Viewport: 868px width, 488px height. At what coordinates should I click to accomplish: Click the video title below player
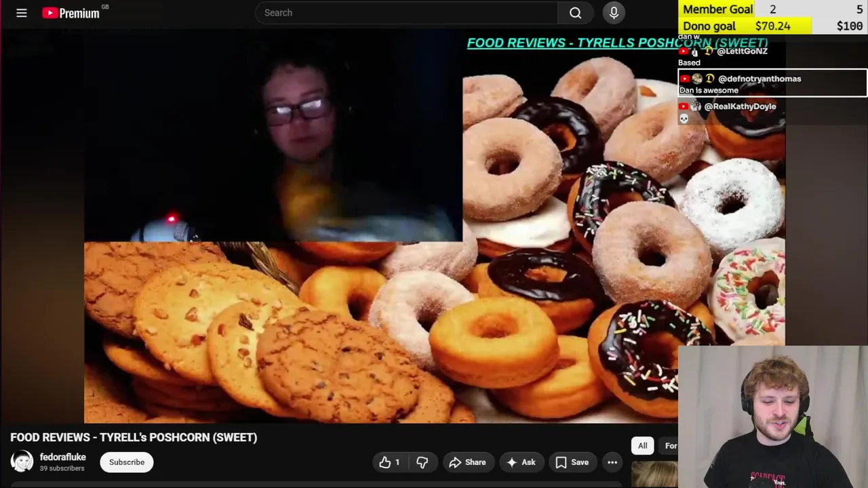tap(134, 437)
